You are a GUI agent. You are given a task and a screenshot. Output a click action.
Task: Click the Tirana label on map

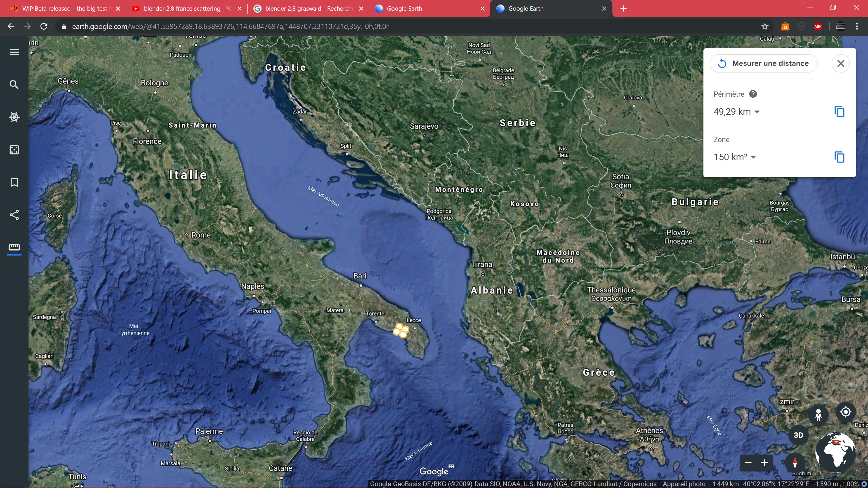pyautogui.click(x=482, y=265)
